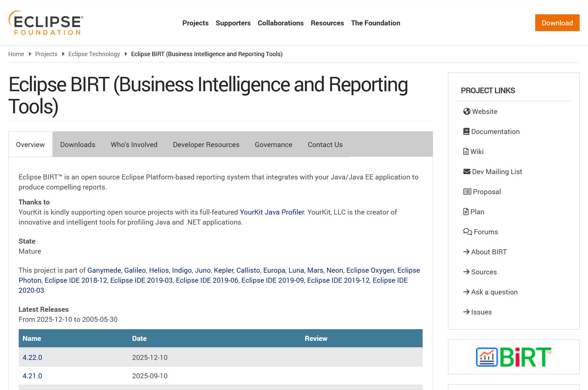Viewport: 588px width, 390px height.
Task: Click the envelope icon for Dev Mailing List
Action: pos(466,172)
